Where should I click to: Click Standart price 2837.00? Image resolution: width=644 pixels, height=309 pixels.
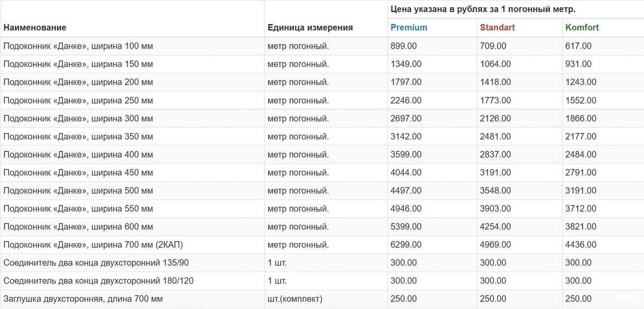coord(495,155)
